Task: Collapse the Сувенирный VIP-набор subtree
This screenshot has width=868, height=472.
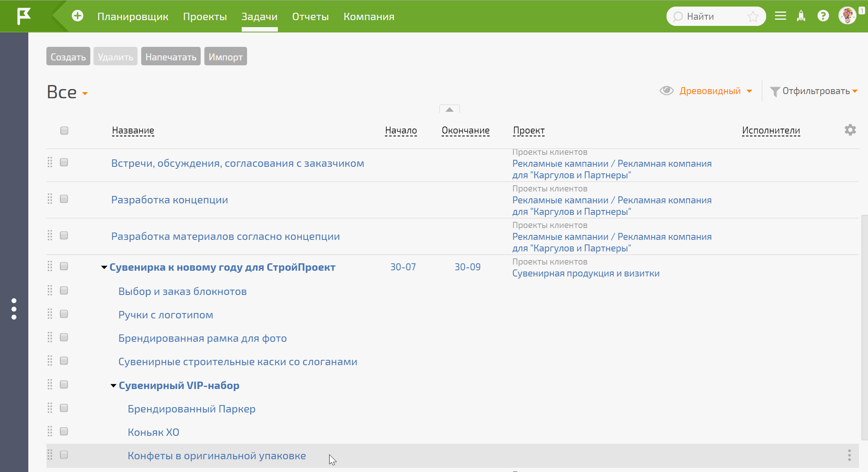Action: [x=113, y=386]
